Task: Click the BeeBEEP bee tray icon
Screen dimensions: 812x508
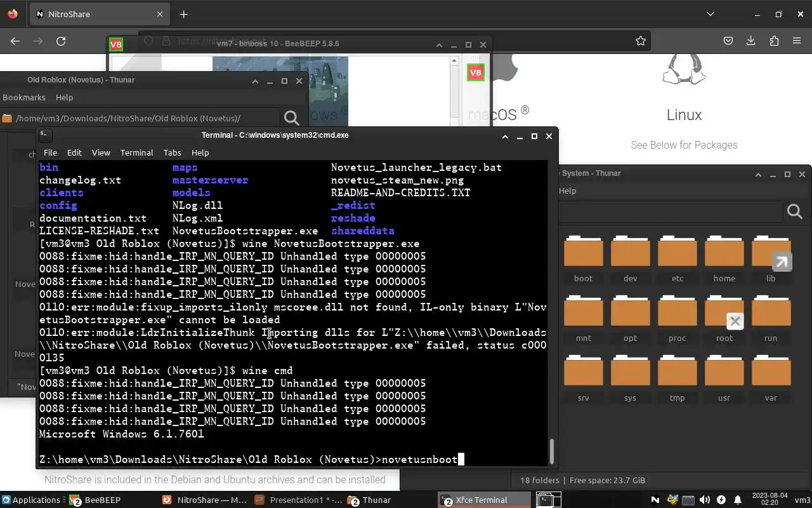Action: click(x=672, y=500)
